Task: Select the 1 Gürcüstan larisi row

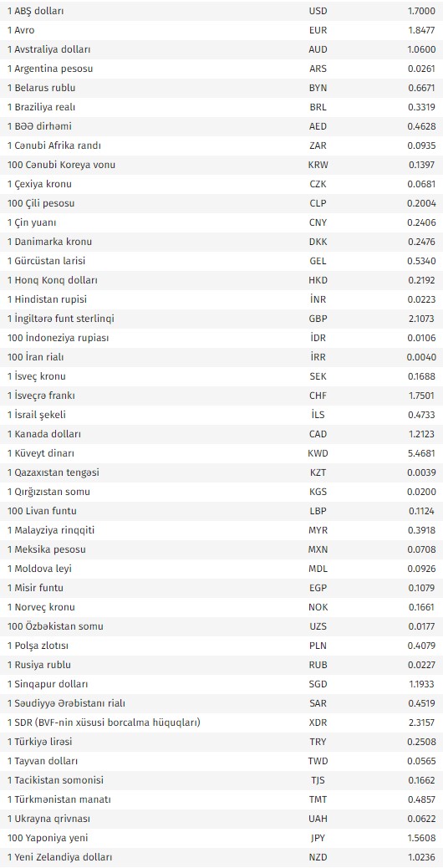Action: [221, 261]
